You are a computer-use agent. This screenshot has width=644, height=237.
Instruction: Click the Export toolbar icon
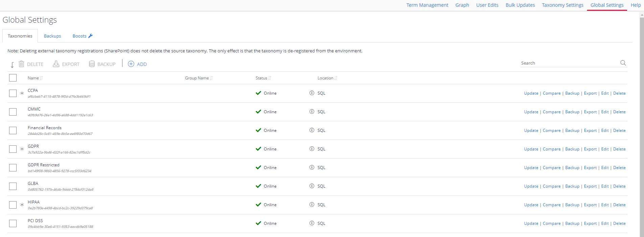(56, 64)
